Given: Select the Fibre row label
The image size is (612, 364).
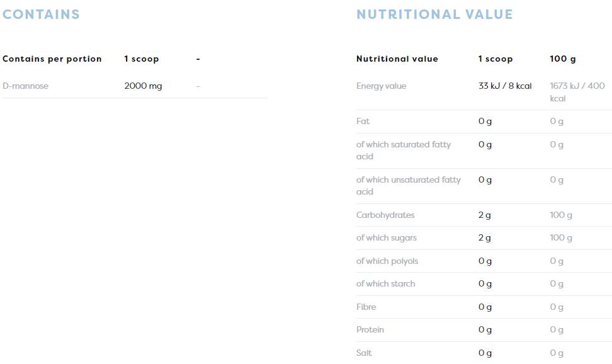Looking at the screenshot, I should 366,307.
